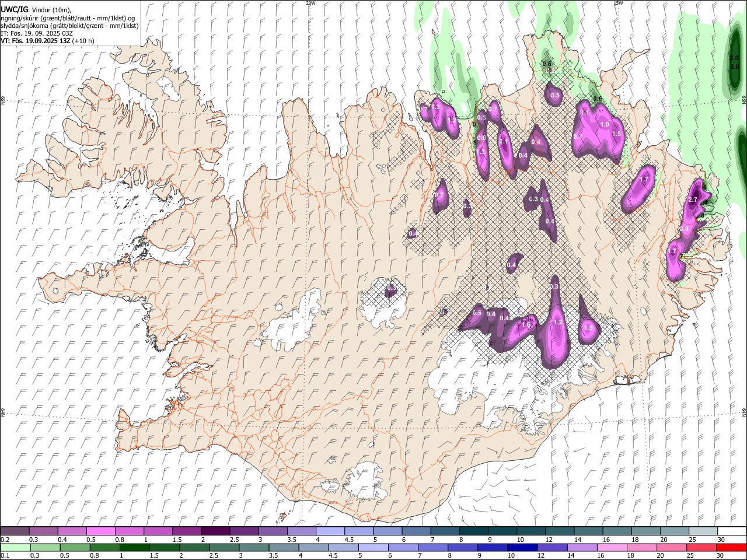Click the upper legend swatch labeled 4
Screen dimensions: 747x560
coord(330,531)
